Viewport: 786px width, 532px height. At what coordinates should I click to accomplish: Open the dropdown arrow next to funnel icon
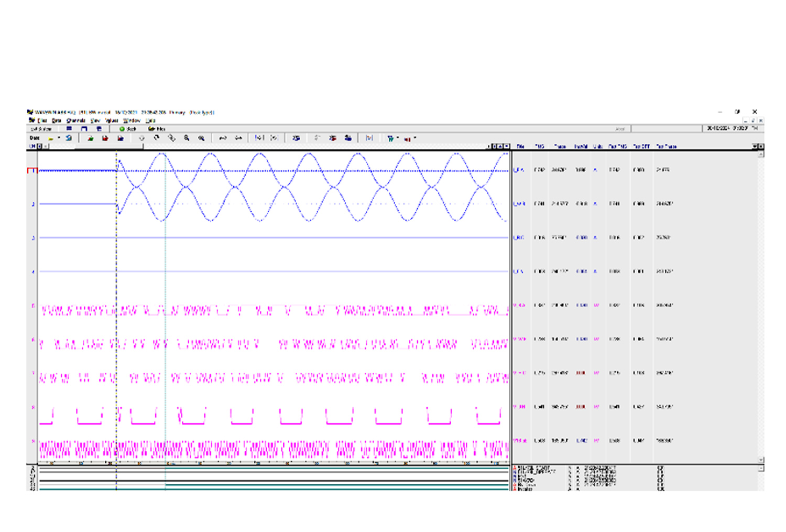point(398,138)
